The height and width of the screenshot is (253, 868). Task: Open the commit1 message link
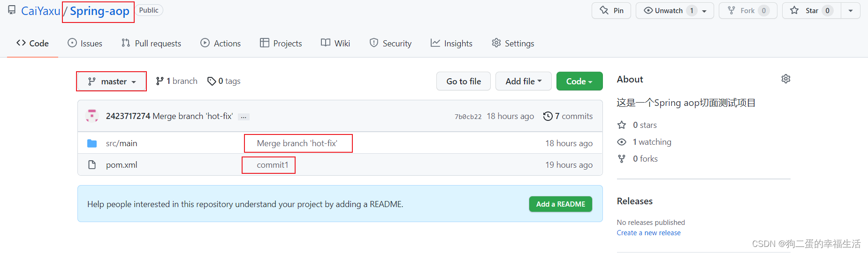pos(273,165)
